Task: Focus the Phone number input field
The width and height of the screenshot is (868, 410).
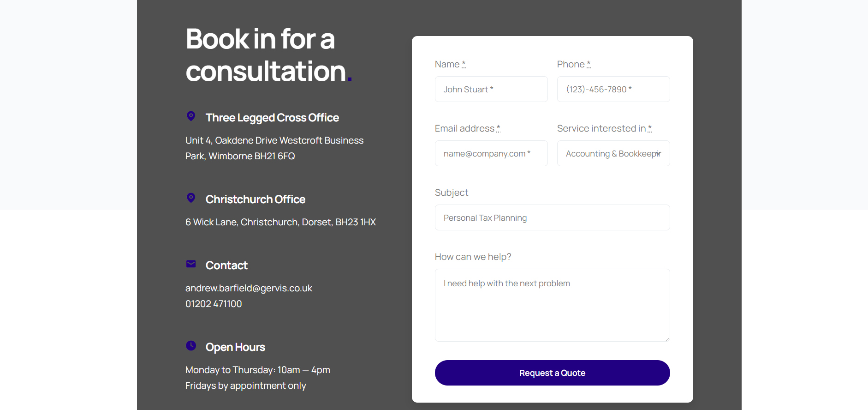Action: tap(613, 90)
